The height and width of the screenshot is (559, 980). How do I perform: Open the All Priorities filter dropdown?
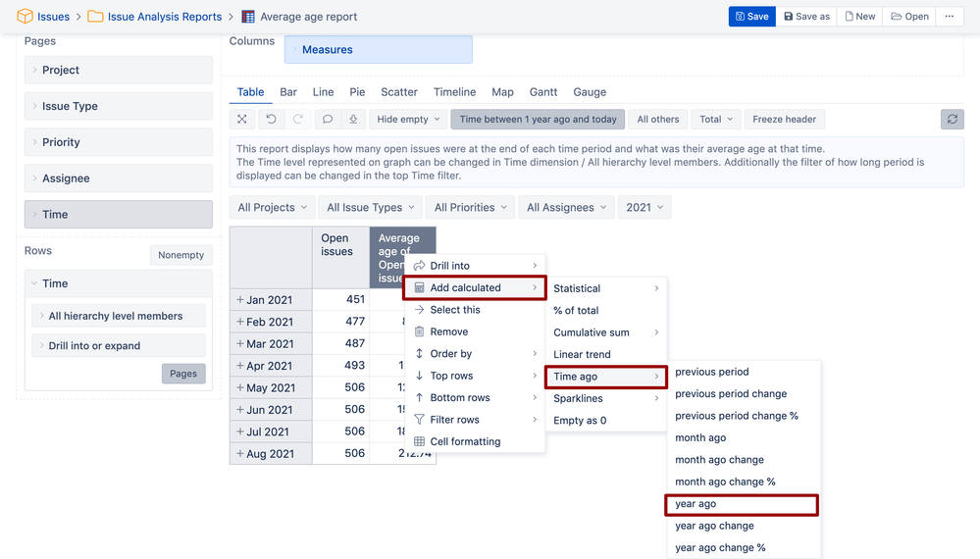pyautogui.click(x=471, y=207)
